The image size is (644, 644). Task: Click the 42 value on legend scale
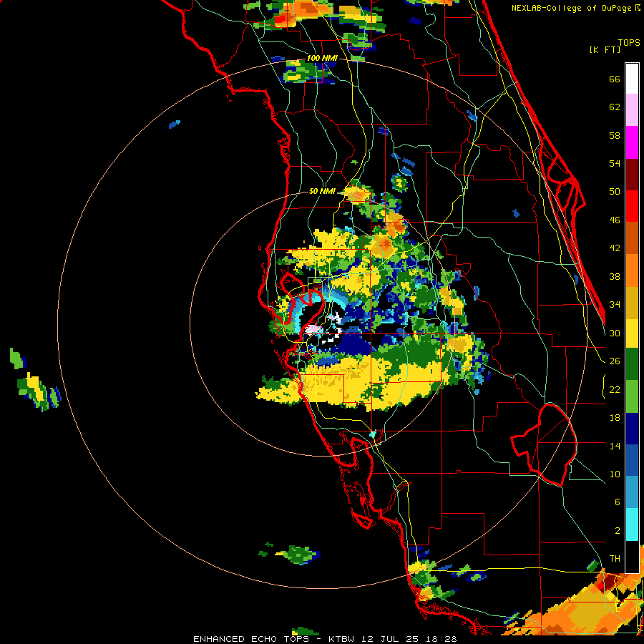click(615, 248)
